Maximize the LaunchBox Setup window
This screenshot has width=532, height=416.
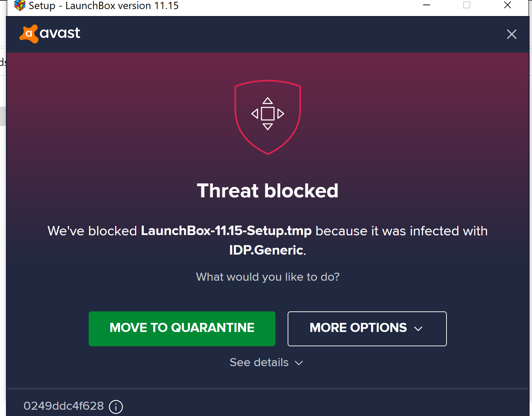(467, 5)
